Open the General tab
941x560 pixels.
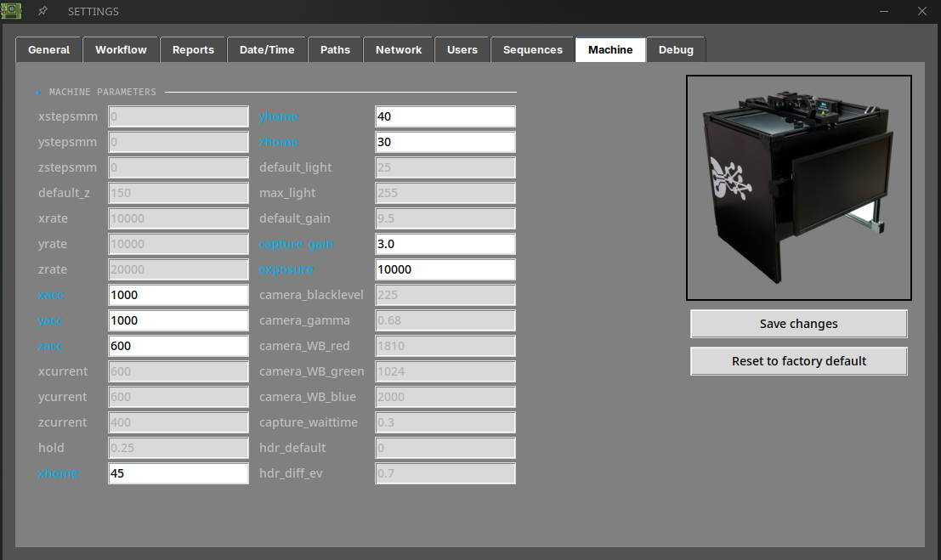pyautogui.click(x=48, y=50)
